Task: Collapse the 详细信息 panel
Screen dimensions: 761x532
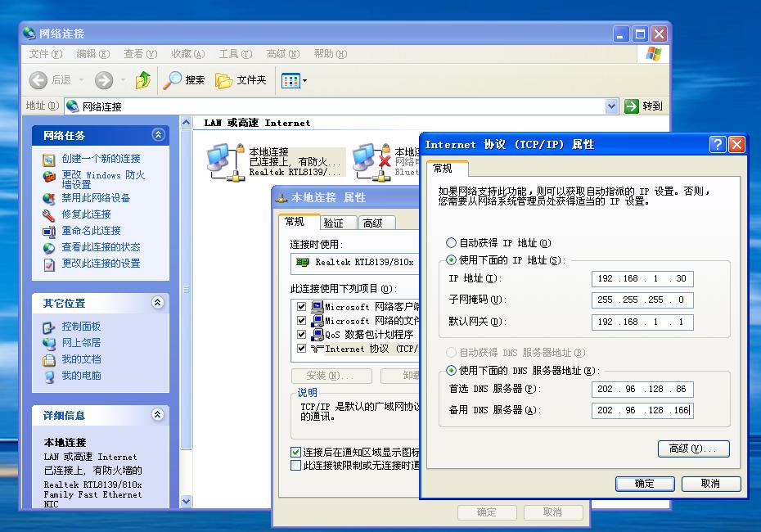Action: [158, 416]
